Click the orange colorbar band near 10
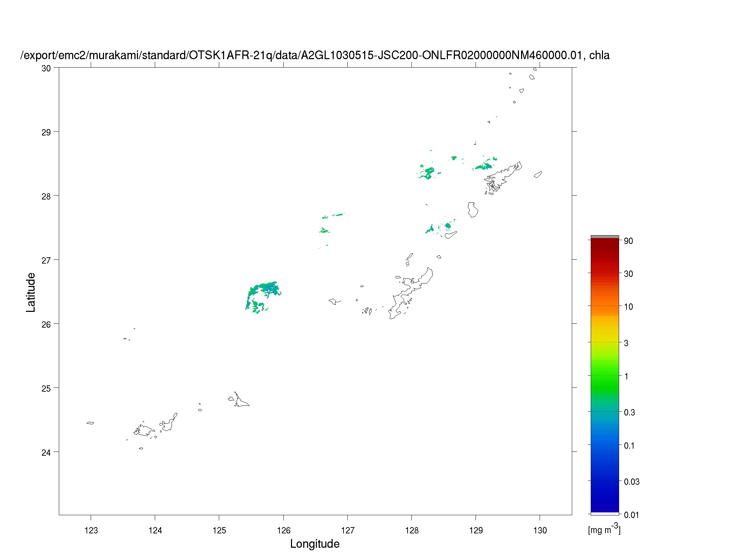The height and width of the screenshot is (560, 735). click(x=605, y=306)
